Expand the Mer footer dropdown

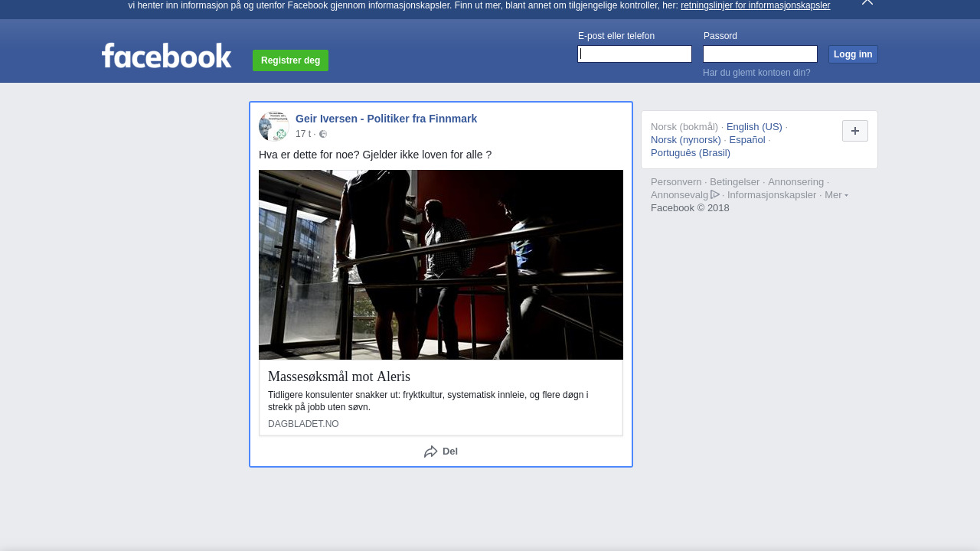[x=836, y=195]
